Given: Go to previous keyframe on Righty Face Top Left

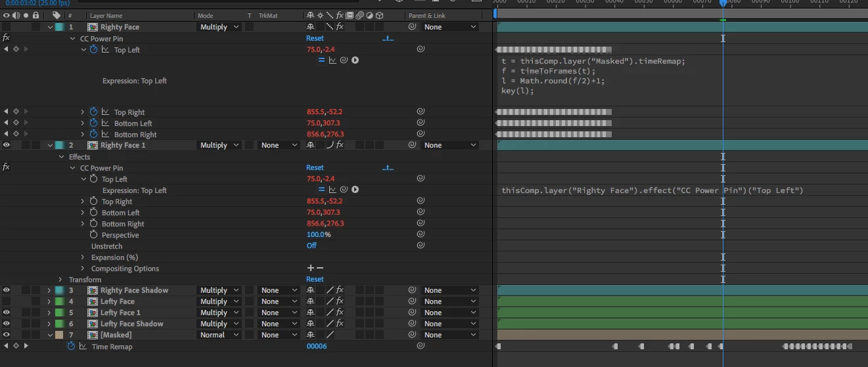Looking at the screenshot, I should 6,49.
